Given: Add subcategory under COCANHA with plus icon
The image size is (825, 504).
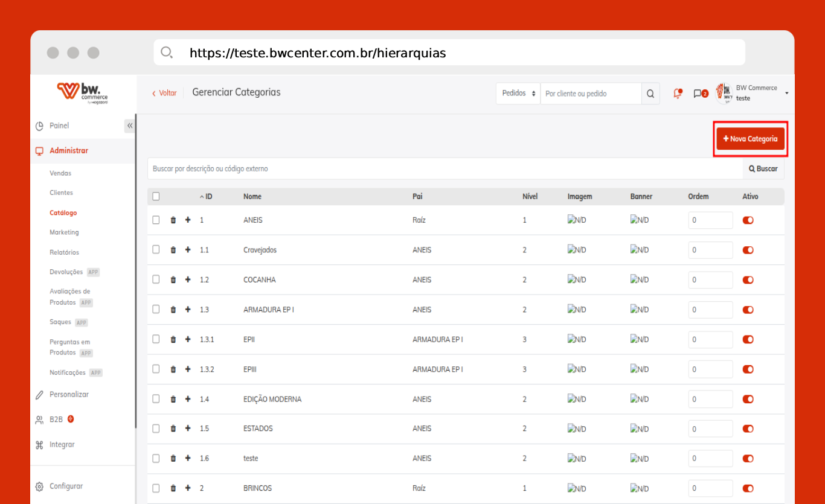Looking at the screenshot, I should pos(188,279).
